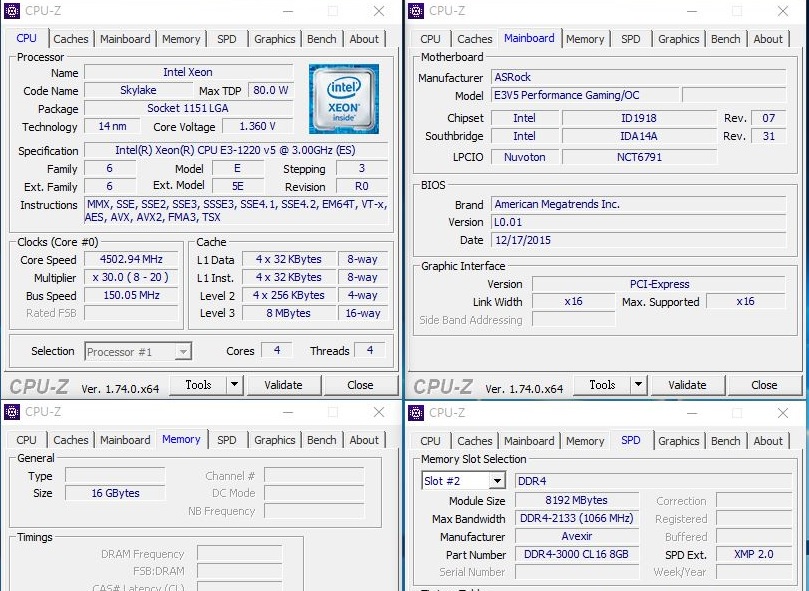This screenshot has width=809, height=591.
Task: Click the memory Size value 16 GBytes
Action: click(115, 493)
